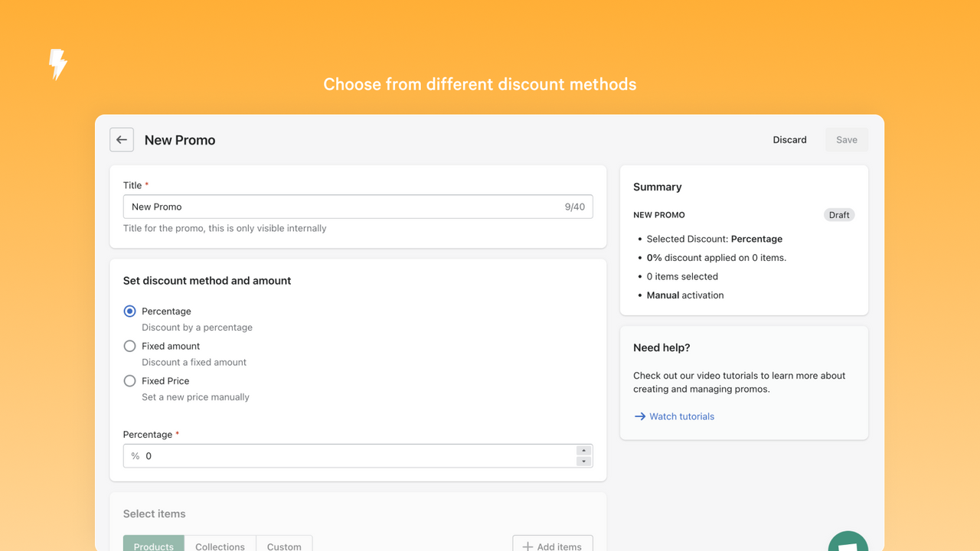Select the Fixed Price radio button
Image resolution: width=980 pixels, height=551 pixels.
click(x=129, y=381)
